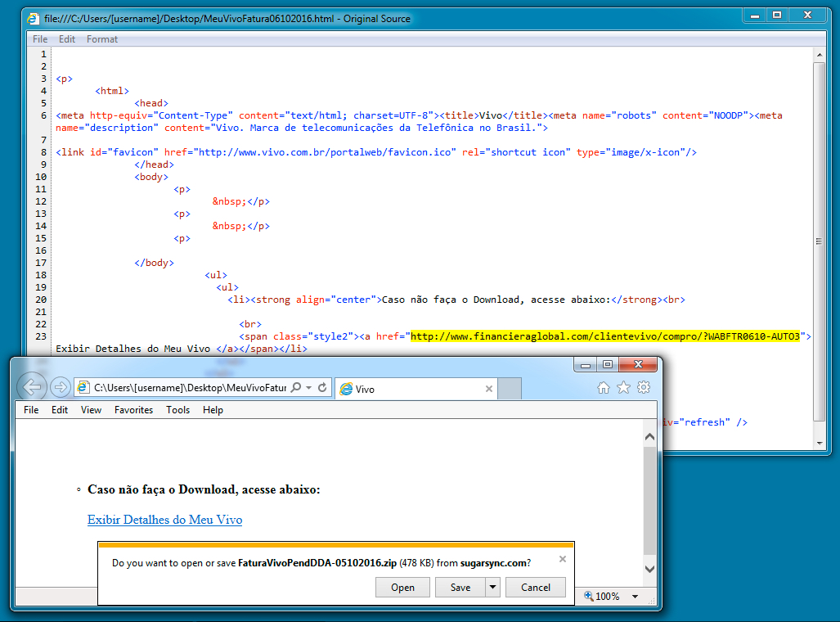The width and height of the screenshot is (840, 622).
Task: Click "Caso não faça o Download" heading text
Action: coord(204,489)
